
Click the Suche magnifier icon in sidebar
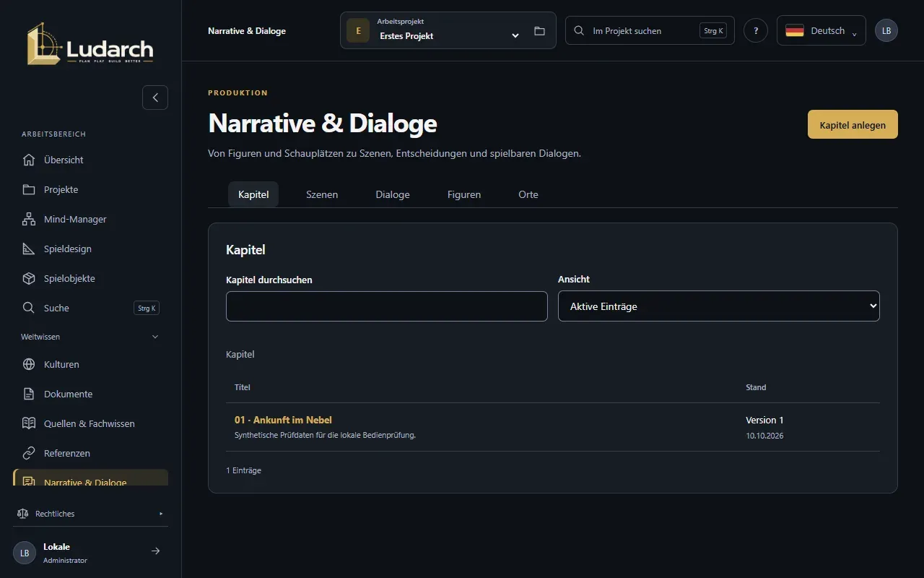click(x=29, y=308)
